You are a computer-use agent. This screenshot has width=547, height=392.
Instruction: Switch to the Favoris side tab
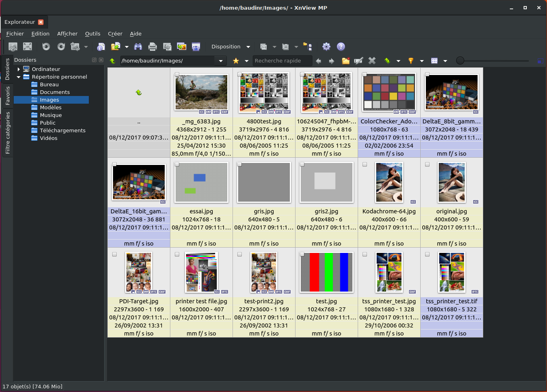(7, 96)
